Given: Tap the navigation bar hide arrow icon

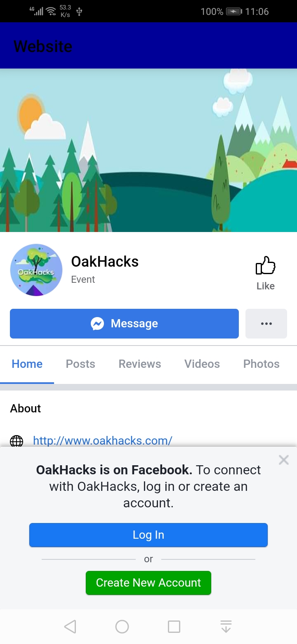Looking at the screenshot, I should tap(226, 627).
